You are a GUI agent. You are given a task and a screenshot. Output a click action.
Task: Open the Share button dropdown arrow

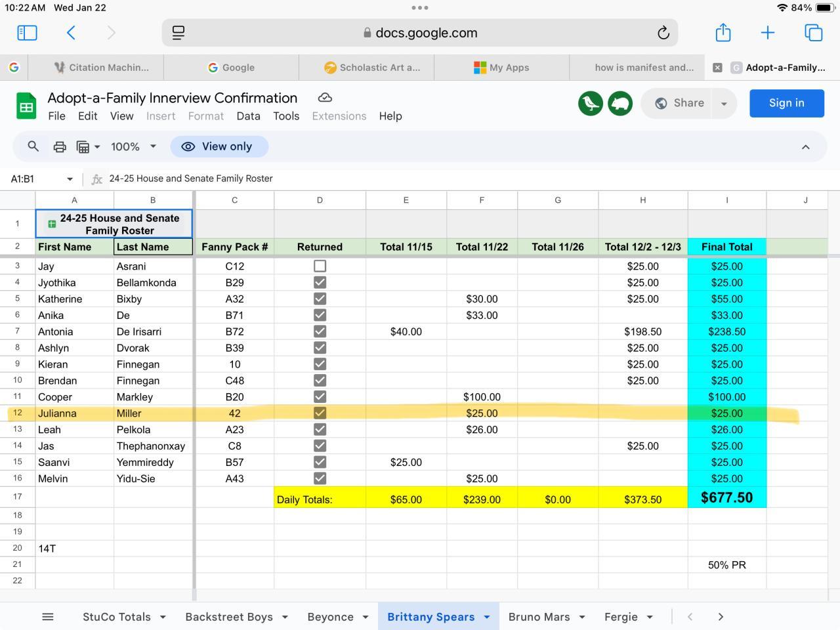coord(724,104)
